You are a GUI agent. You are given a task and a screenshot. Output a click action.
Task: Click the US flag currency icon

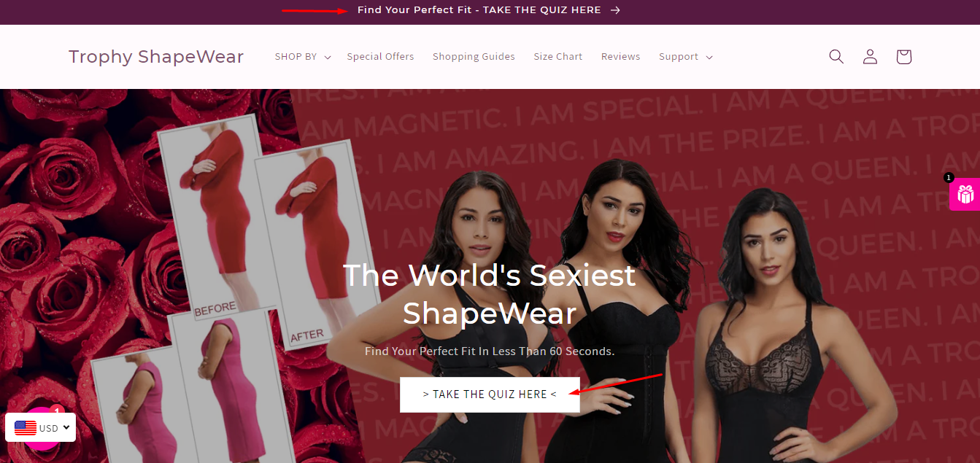26,428
